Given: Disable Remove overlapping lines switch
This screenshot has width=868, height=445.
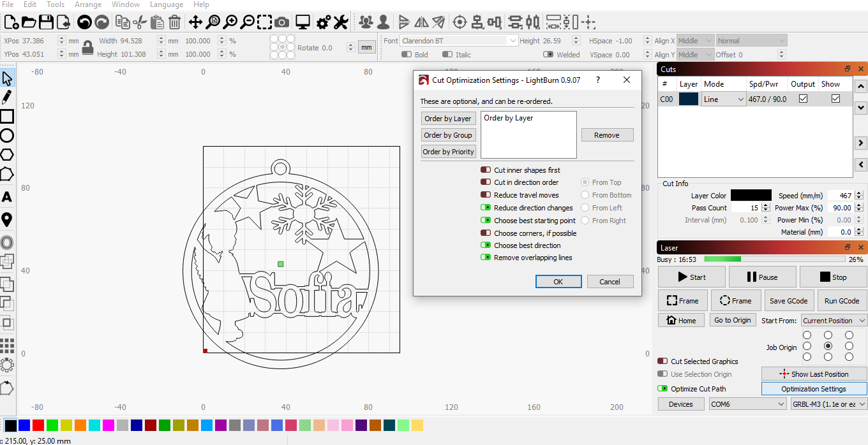Looking at the screenshot, I should 486,258.
